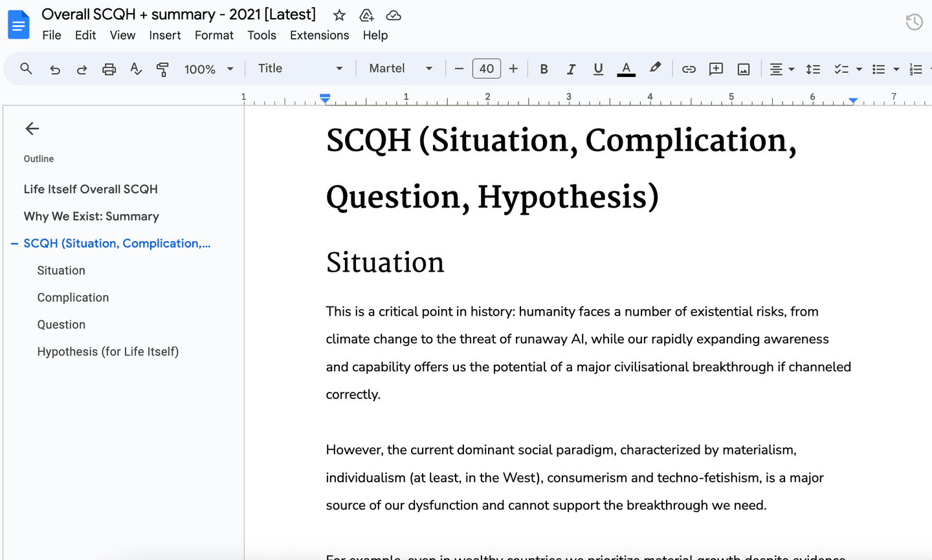The width and height of the screenshot is (932, 560).
Task: Select the Complication outline entry
Action: click(x=72, y=297)
